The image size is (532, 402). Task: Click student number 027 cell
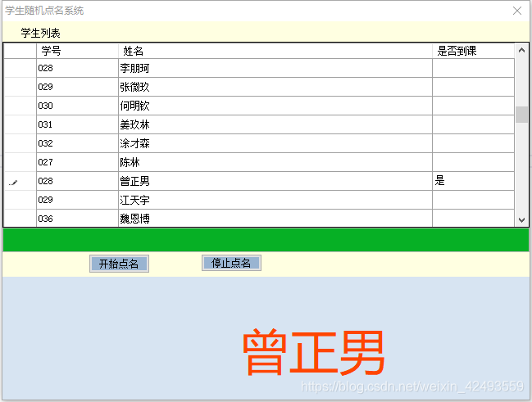click(x=77, y=162)
